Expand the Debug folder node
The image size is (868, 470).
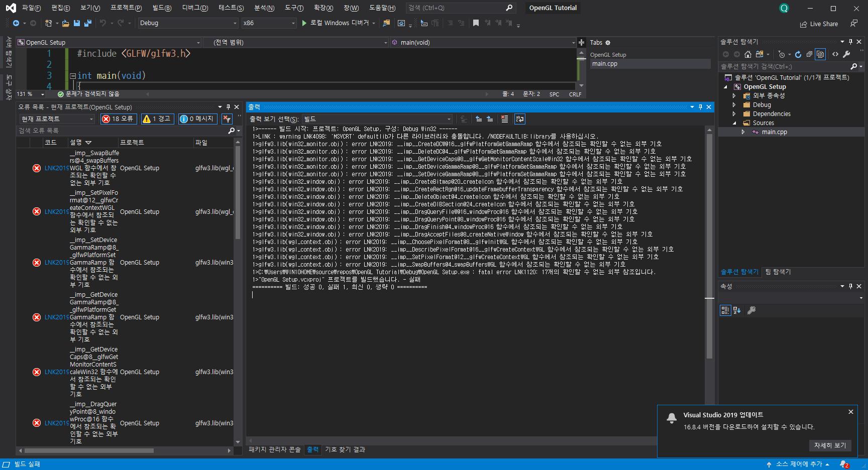[734, 105]
